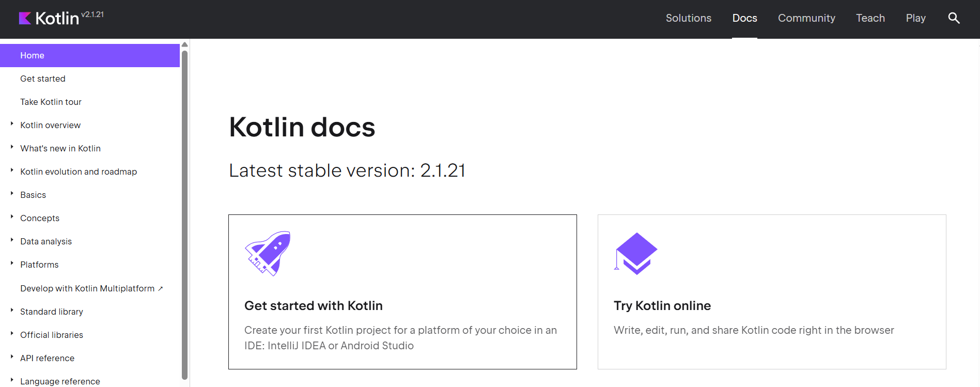
Task: Expand What's new in Kotlin section
Action: pyautogui.click(x=12, y=147)
